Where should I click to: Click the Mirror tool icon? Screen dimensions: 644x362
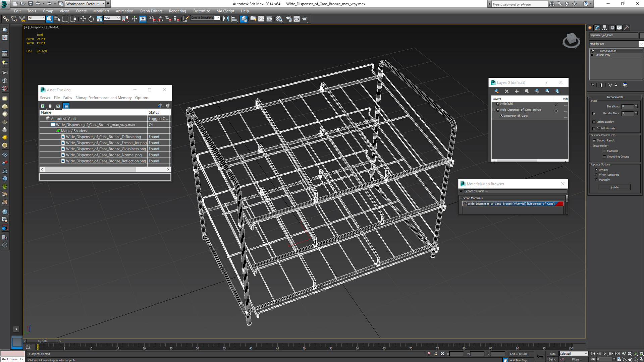pos(226,19)
